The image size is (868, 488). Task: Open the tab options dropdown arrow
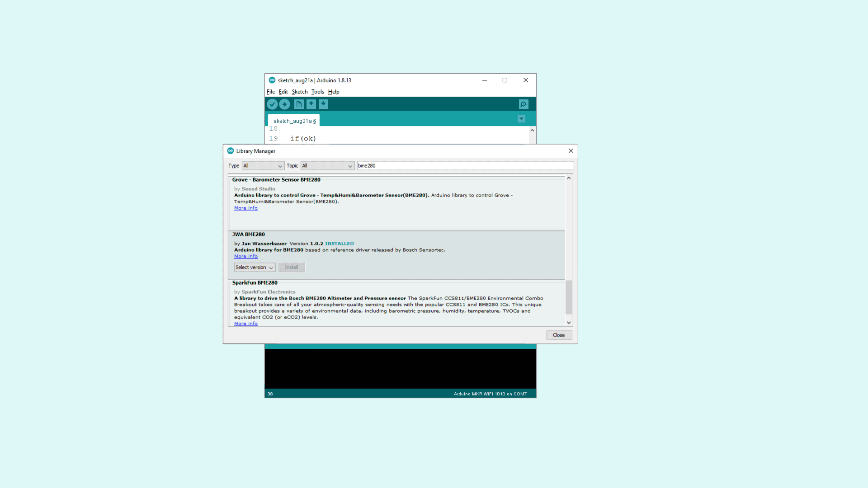point(521,119)
